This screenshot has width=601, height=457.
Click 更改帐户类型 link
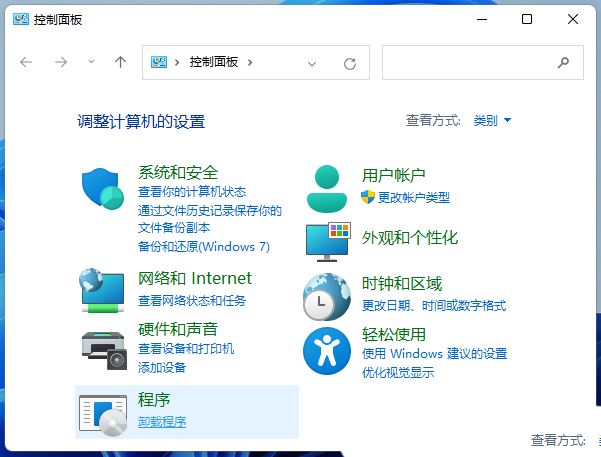click(414, 197)
